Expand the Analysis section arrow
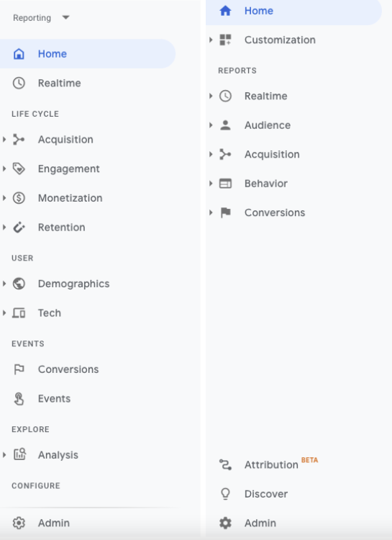 pos(4,455)
